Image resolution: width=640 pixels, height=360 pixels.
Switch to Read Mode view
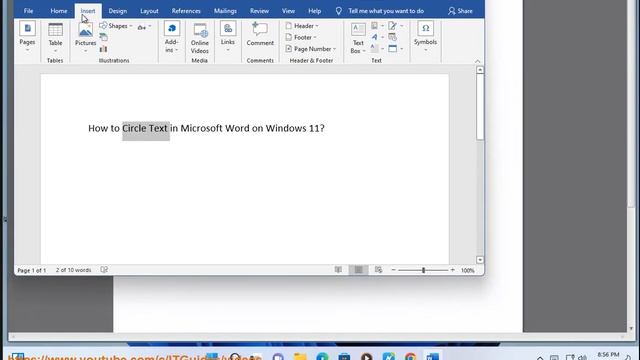tap(338, 270)
